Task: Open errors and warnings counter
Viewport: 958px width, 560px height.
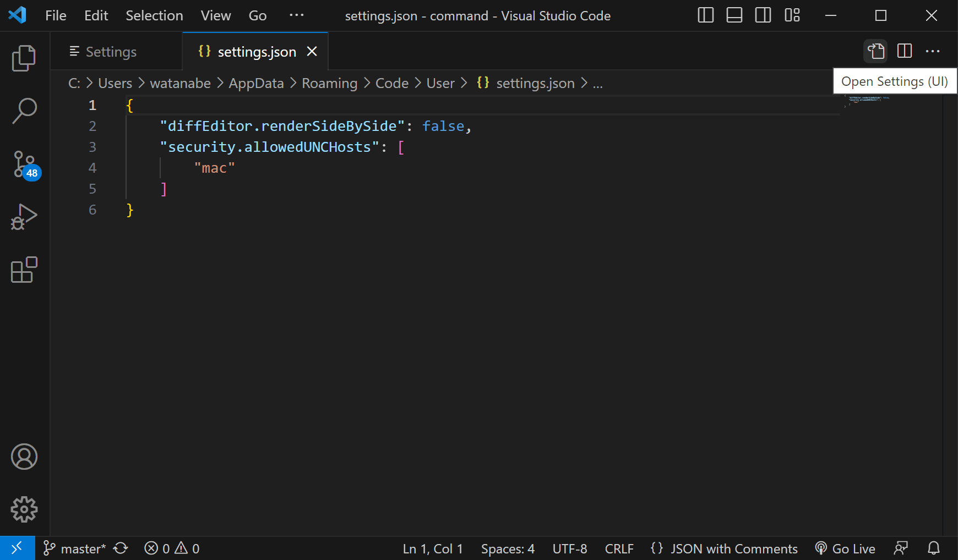Action: pos(172,548)
